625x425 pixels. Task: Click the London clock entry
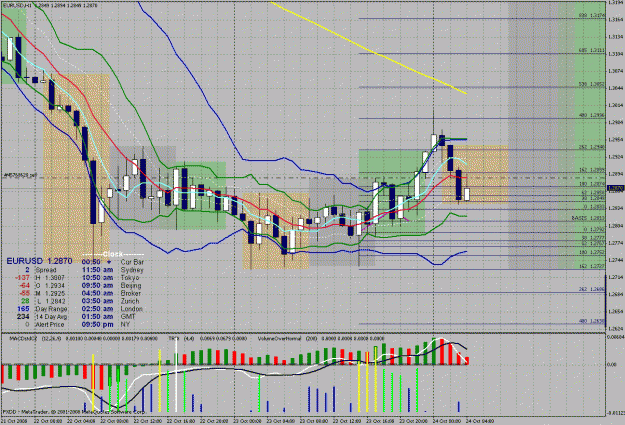(112, 309)
